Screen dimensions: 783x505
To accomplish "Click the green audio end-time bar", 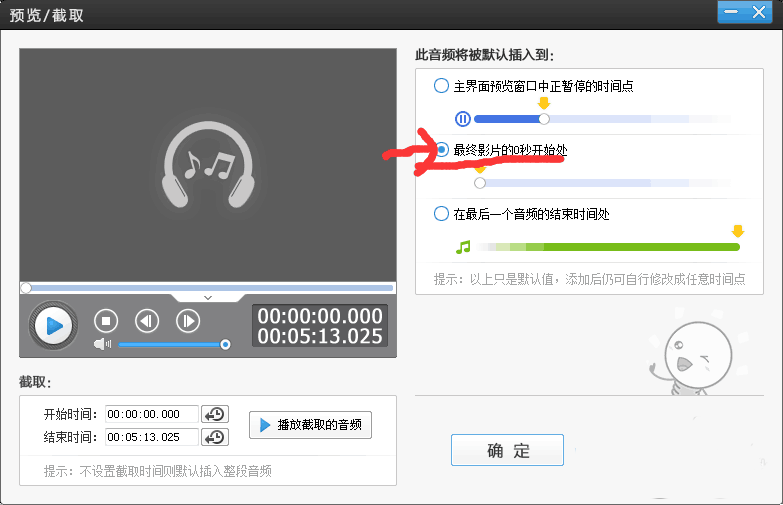I will [608, 247].
